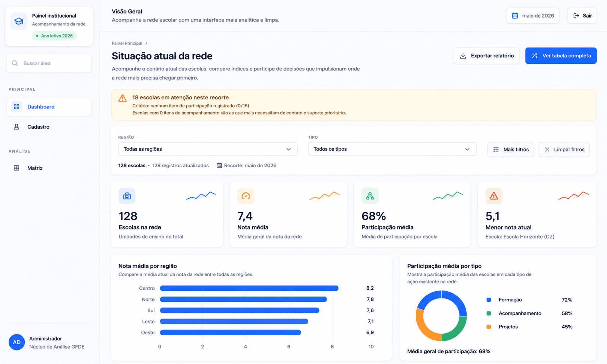Screen dimensions: 607x364
Task: Click the network icon on Participação média card
Action: click(370, 196)
